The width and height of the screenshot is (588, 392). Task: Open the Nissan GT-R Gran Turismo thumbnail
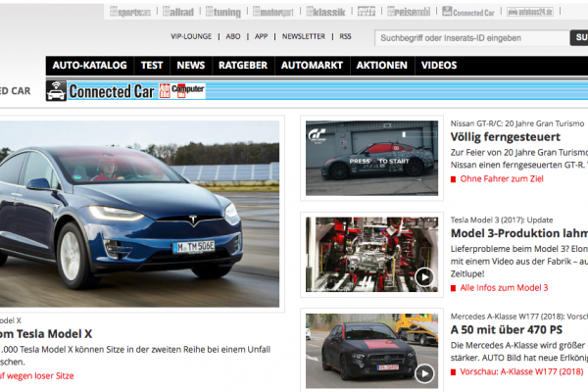pyautogui.click(x=371, y=158)
